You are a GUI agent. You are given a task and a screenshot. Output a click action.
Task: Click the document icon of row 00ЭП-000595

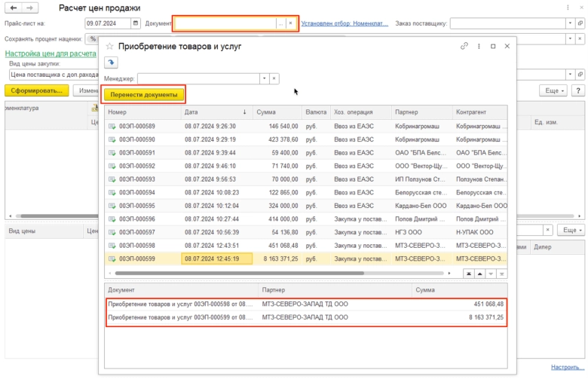pyautogui.click(x=112, y=206)
